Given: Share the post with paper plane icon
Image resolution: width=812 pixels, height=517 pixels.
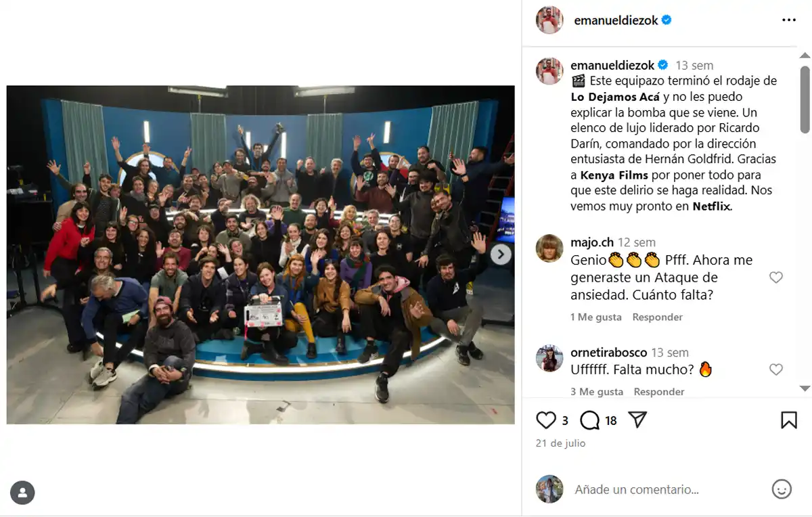Looking at the screenshot, I should click(637, 420).
